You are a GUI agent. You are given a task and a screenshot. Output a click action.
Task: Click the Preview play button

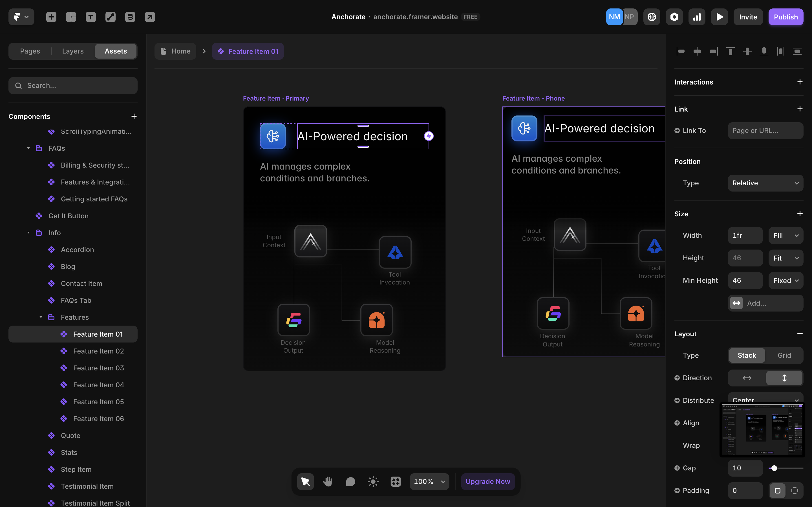click(719, 17)
